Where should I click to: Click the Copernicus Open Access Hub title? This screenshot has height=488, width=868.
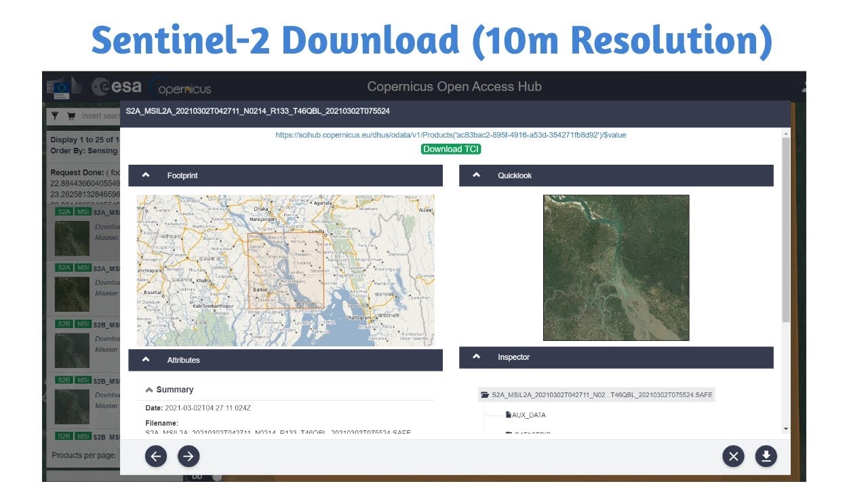point(454,87)
